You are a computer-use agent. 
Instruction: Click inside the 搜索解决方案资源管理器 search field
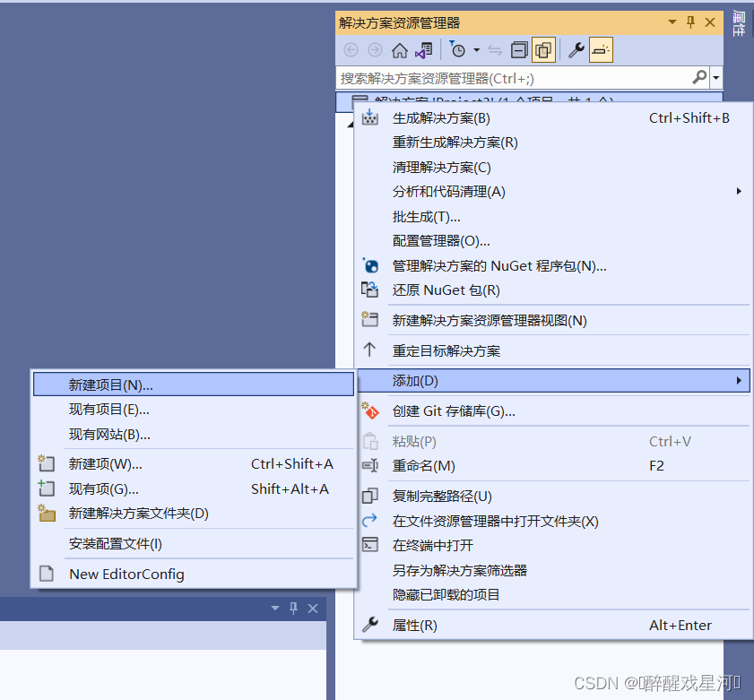tap(493, 78)
